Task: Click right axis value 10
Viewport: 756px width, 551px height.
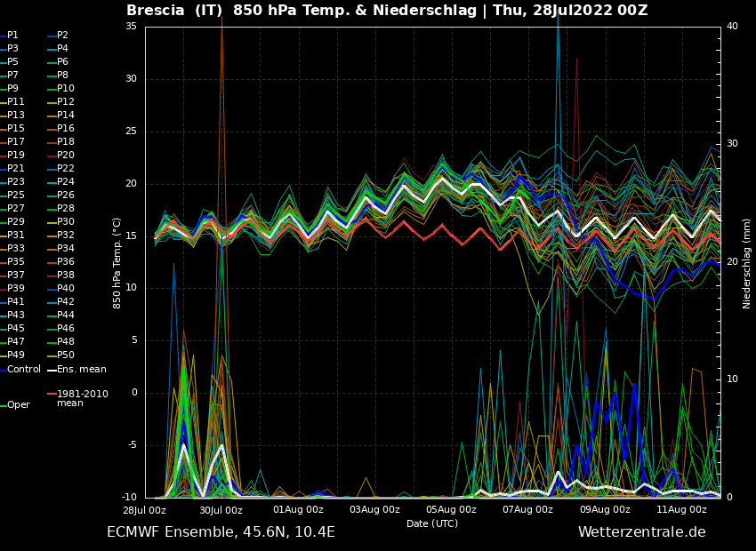Action: click(x=732, y=379)
